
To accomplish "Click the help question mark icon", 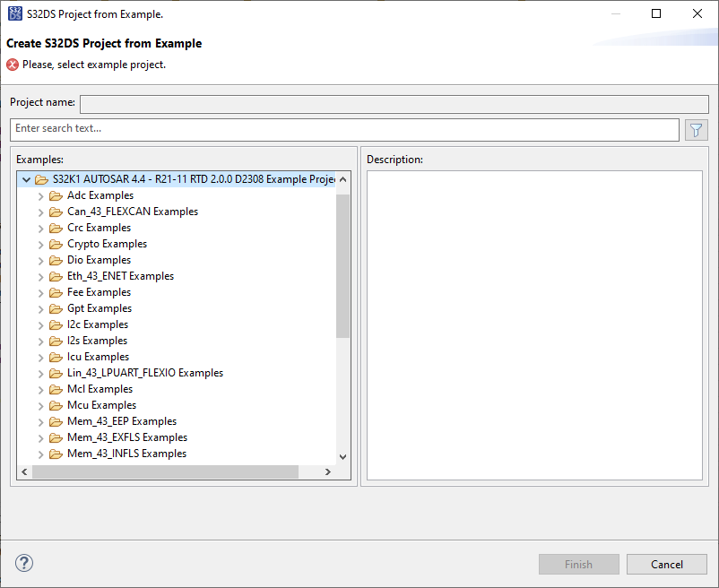I will point(23,563).
